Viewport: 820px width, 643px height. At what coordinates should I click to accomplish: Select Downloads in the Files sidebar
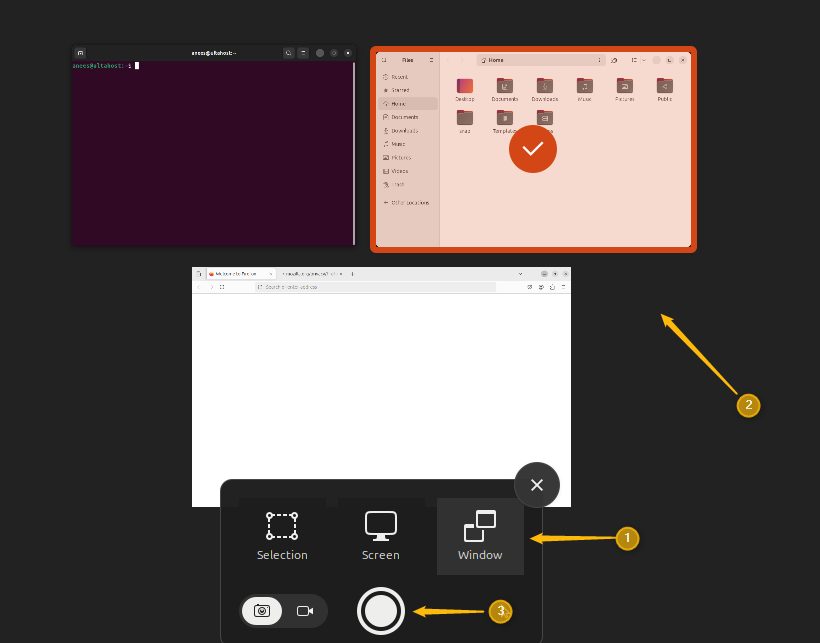point(407,131)
